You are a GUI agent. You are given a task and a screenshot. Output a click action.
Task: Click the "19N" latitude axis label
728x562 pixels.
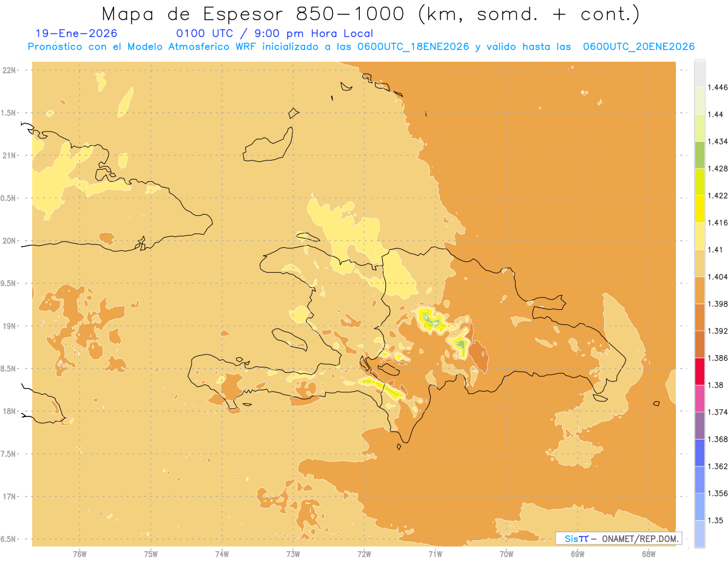10,326
